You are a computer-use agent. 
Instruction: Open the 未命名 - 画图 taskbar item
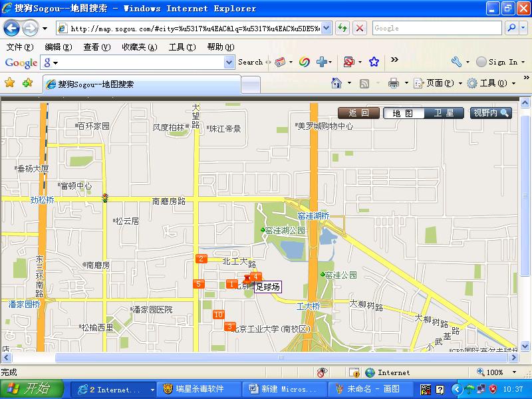point(370,389)
